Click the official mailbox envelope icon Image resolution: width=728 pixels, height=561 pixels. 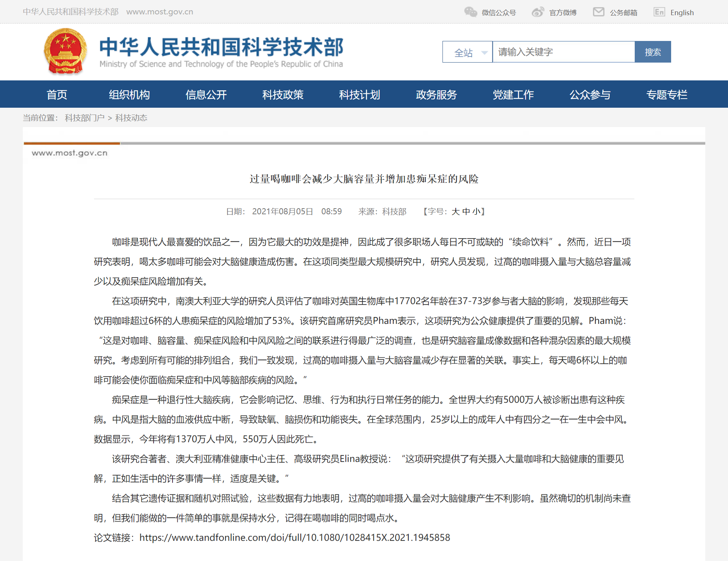point(598,12)
